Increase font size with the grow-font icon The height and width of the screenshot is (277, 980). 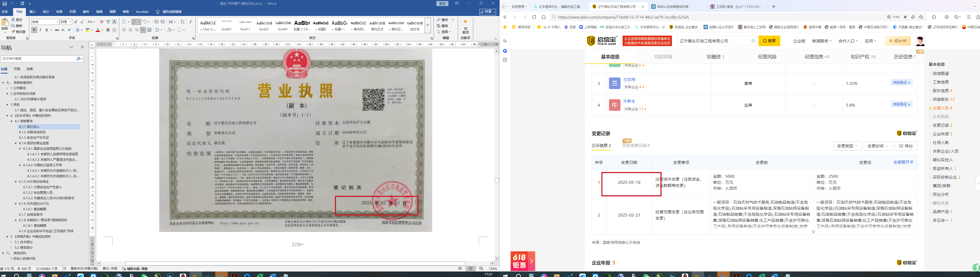[76, 22]
